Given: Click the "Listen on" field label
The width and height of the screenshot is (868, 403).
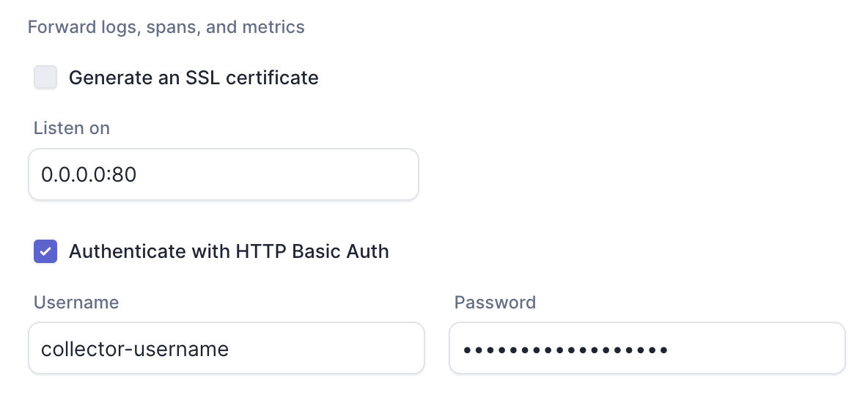Looking at the screenshot, I should (x=72, y=128).
